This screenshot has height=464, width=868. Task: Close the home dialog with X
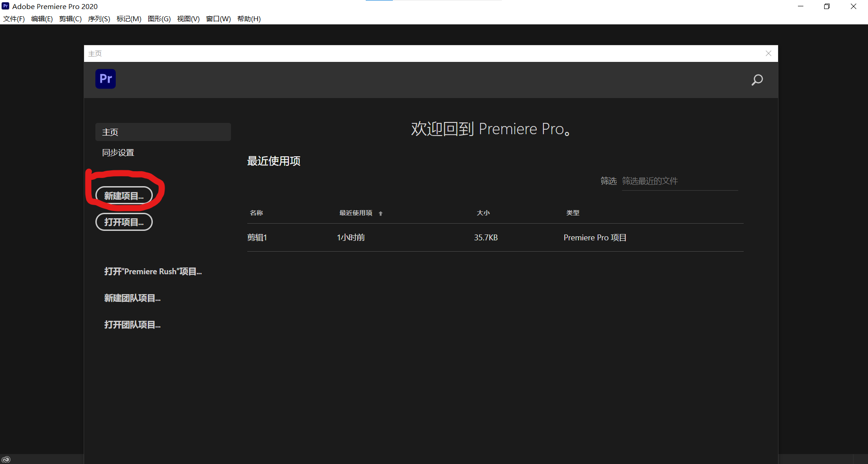tap(768, 53)
